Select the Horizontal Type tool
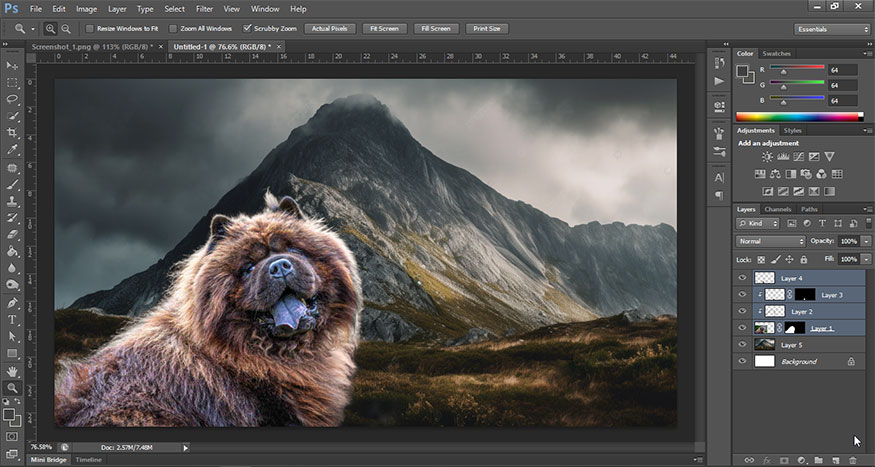Viewport: 875px width, 467px height. (12, 320)
